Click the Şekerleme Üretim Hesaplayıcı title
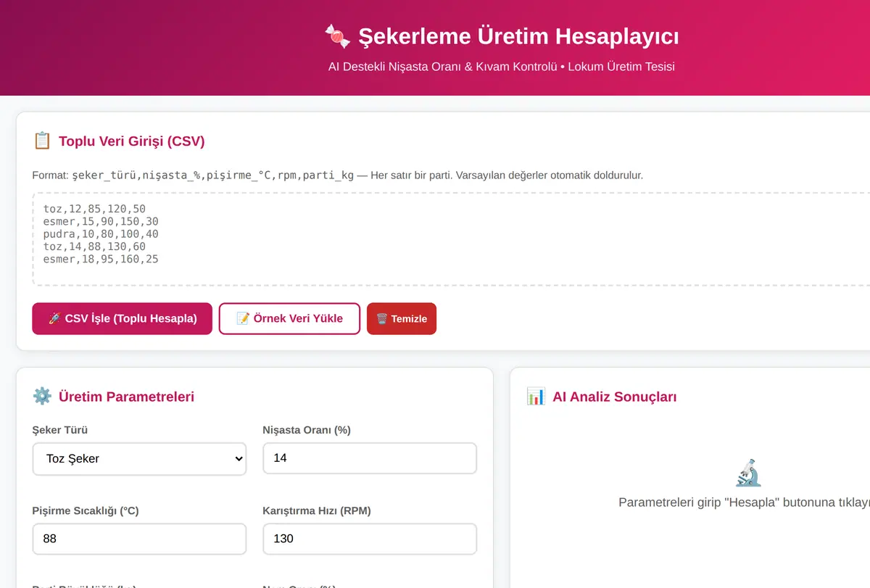This screenshot has height=588, width=870. 519,36
